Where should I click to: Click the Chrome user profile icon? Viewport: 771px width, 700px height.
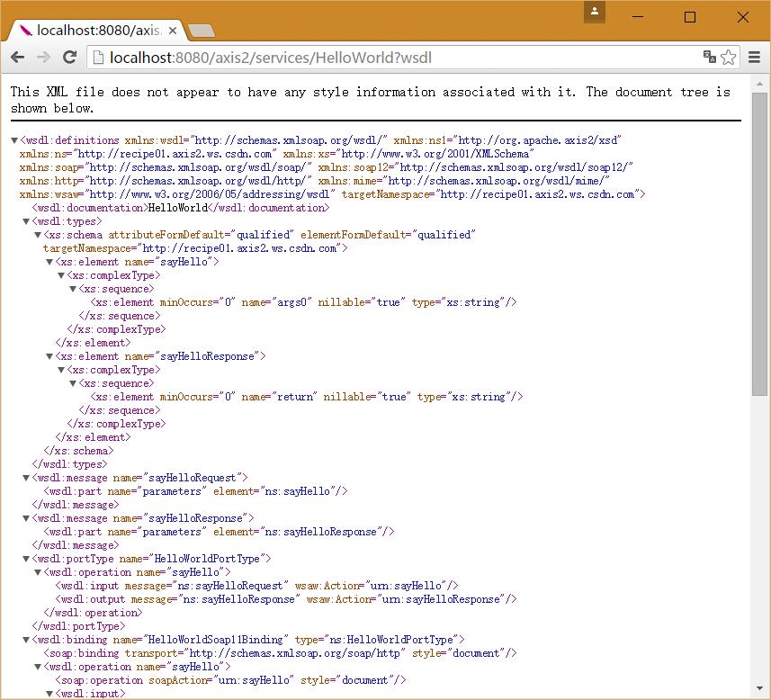[594, 12]
